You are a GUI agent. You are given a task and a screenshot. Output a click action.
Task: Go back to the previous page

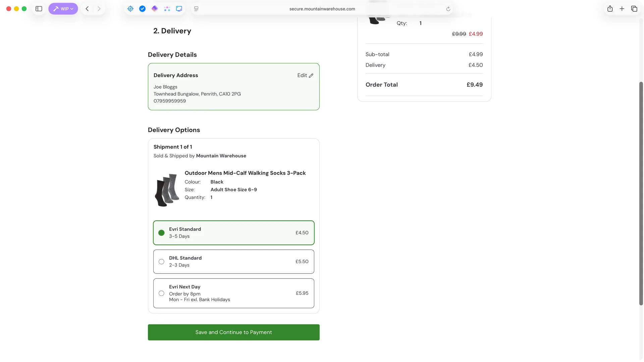tap(87, 9)
